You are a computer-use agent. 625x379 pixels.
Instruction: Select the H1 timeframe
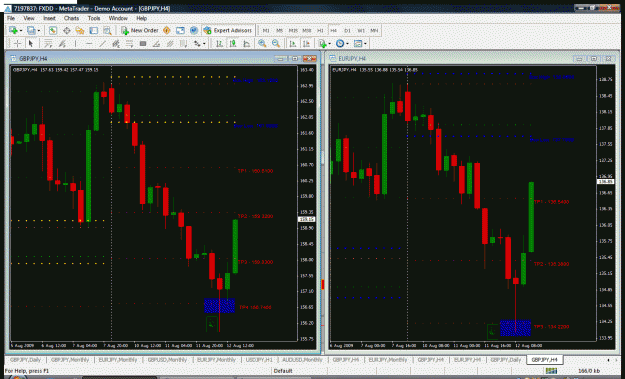(320, 30)
